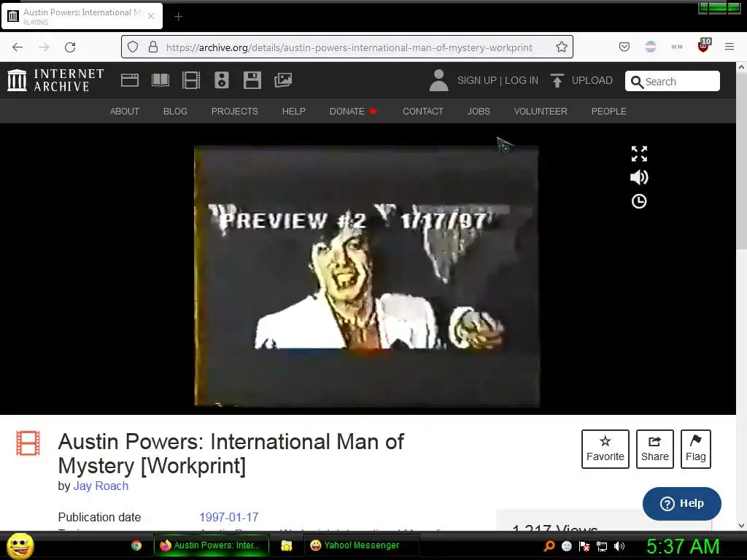747x560 pixels.
Task: Click the striped round extension icon
Action: (650, 47)
